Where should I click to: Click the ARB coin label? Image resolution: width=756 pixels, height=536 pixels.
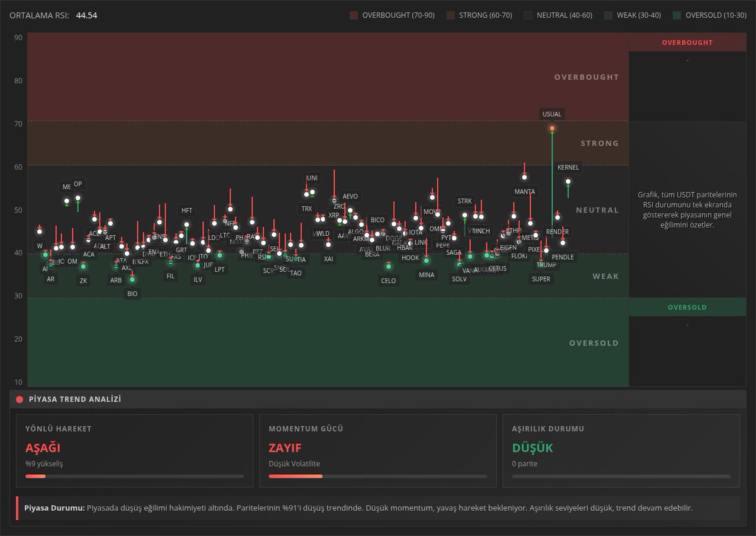(116, 280)
